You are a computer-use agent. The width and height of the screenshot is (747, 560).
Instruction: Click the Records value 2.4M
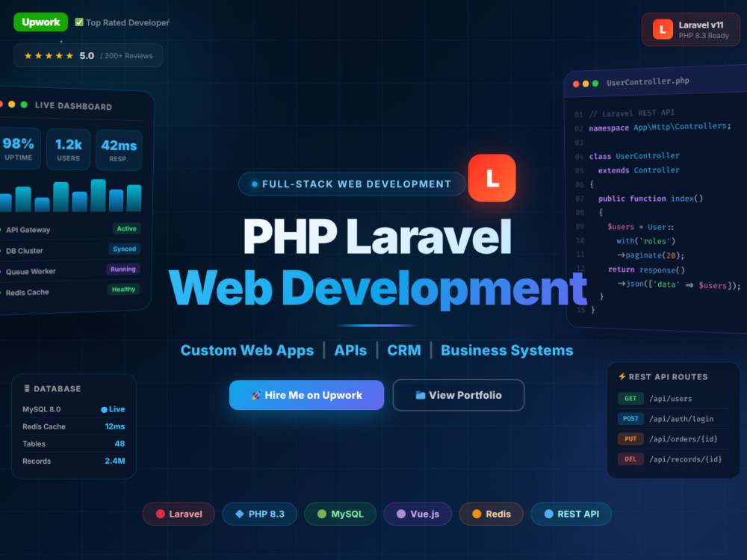pyautogui.click(x=115, y=461)
